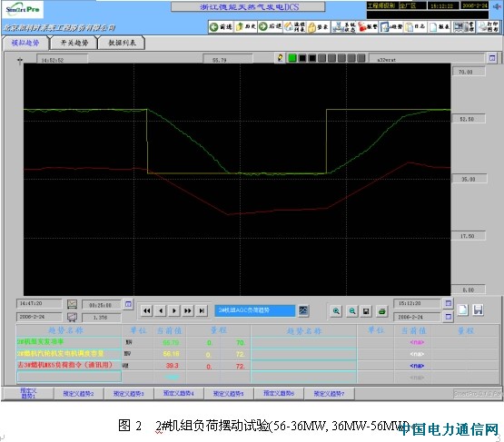Viewport: 504px width, 442px height.
Task: Open the 2#机组AGC负荷趋势 trend selector
Action: coord(255,310)
